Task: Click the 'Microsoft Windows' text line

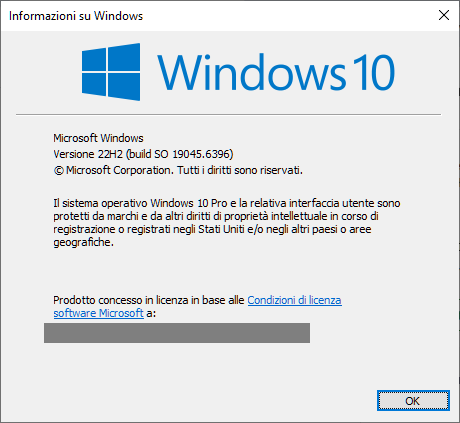Action: 98,138
